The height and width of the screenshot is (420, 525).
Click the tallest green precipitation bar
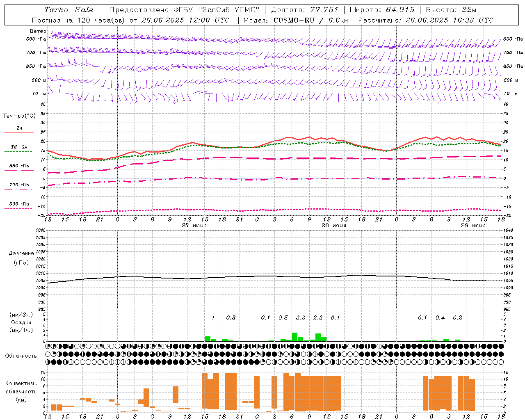pos(294,337)
